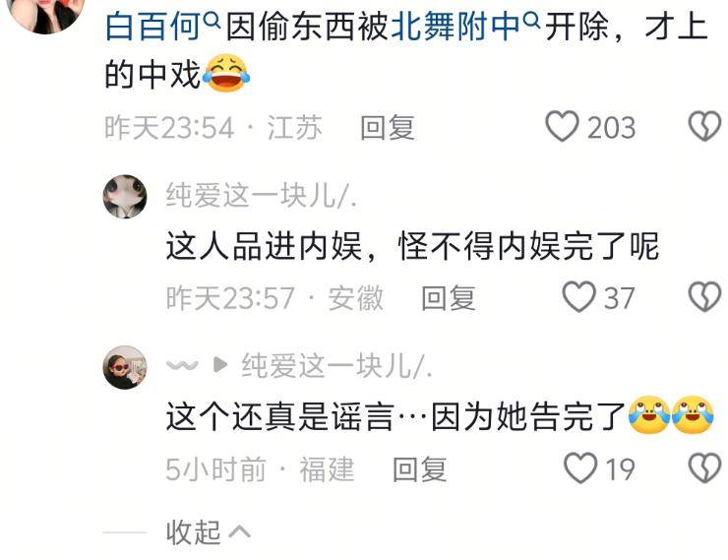Select comment text 这人品进内娱
This screenshot has width=728, height=560.
click(264, 246)
